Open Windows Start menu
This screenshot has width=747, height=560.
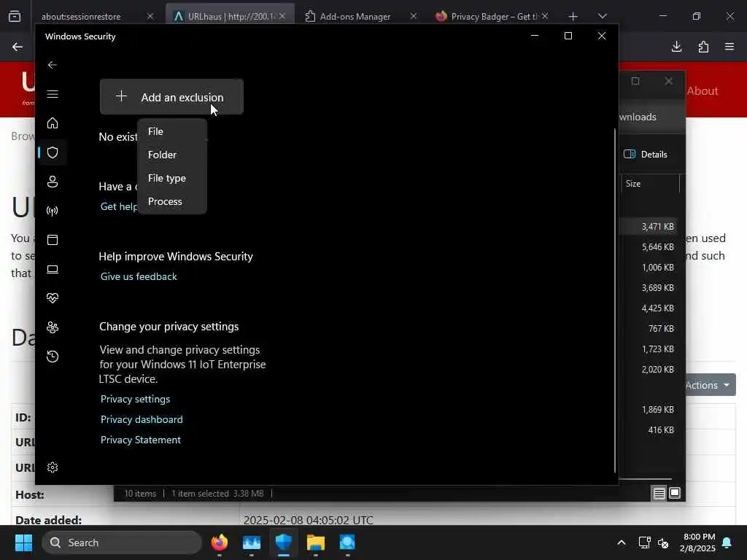coord(23,542)
